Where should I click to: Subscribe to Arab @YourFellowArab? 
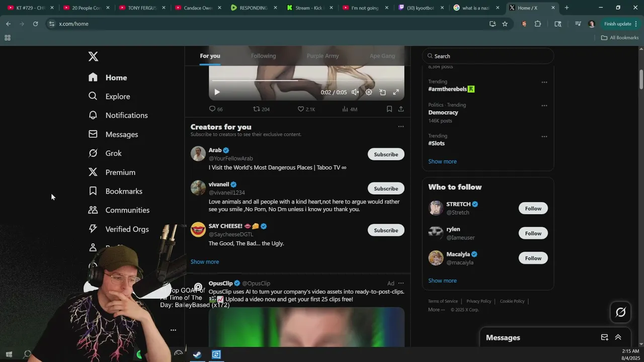[x=386, y=154]
